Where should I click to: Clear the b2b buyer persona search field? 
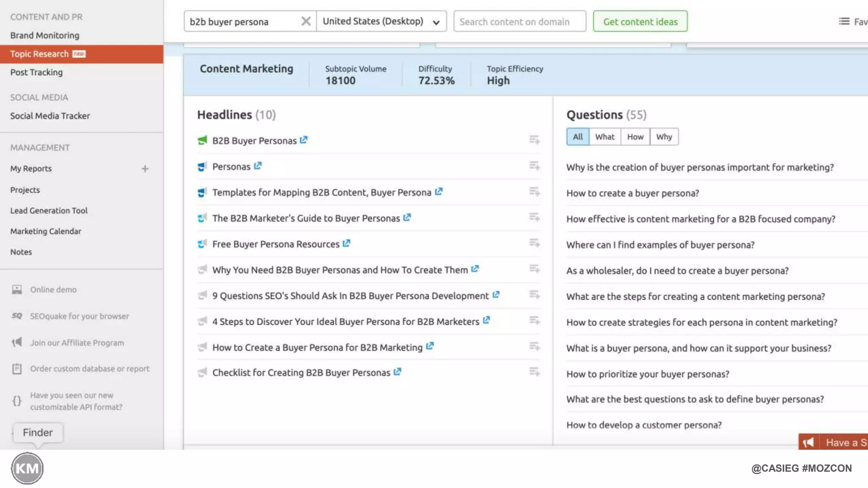[306, 21]
